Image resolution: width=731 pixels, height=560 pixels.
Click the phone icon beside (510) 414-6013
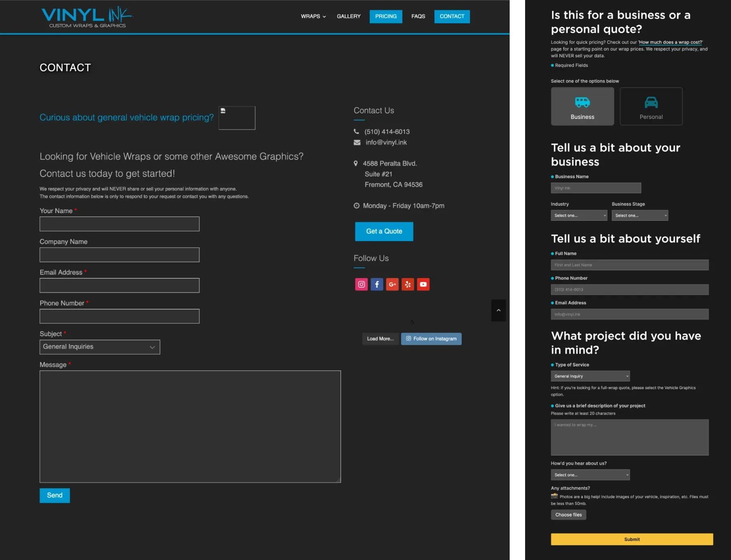[356, 131]
